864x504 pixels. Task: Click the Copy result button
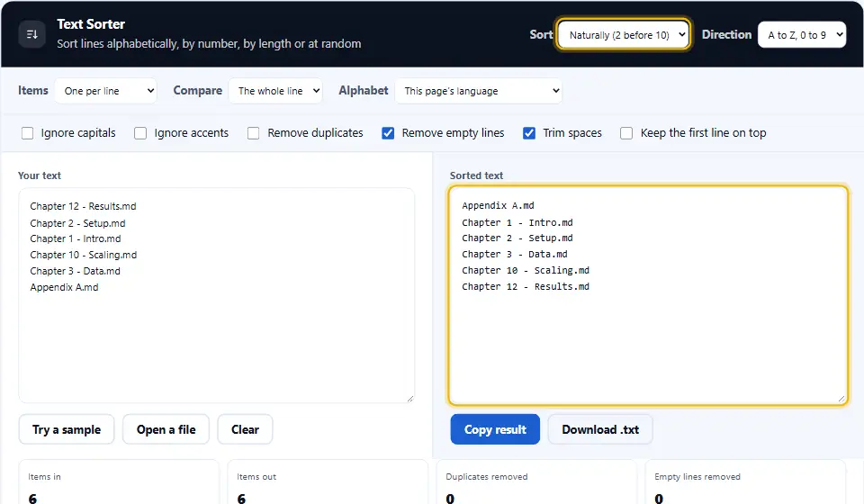(x=495, y=429)
